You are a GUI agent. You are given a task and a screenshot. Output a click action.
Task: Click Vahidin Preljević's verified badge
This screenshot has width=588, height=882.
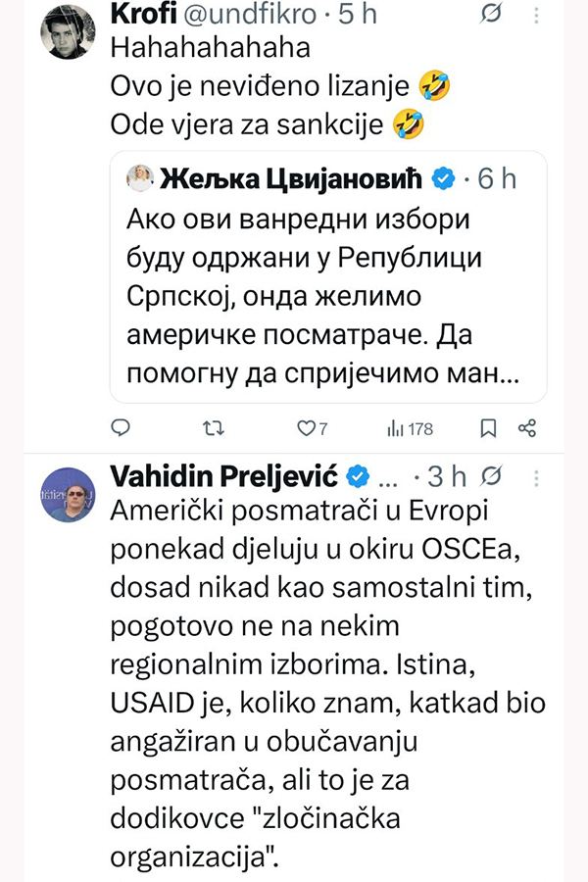pyautogui.click(x=359, y=476)
